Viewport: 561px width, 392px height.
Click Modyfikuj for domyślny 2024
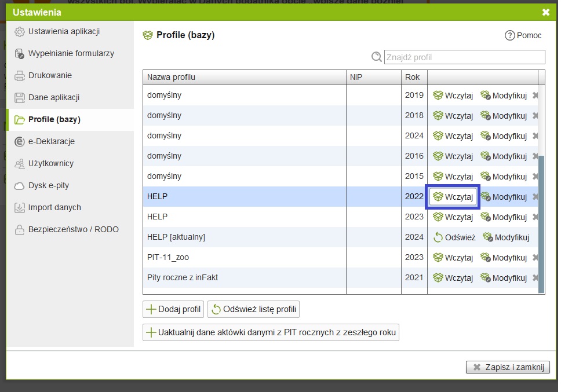pos(503,136)
